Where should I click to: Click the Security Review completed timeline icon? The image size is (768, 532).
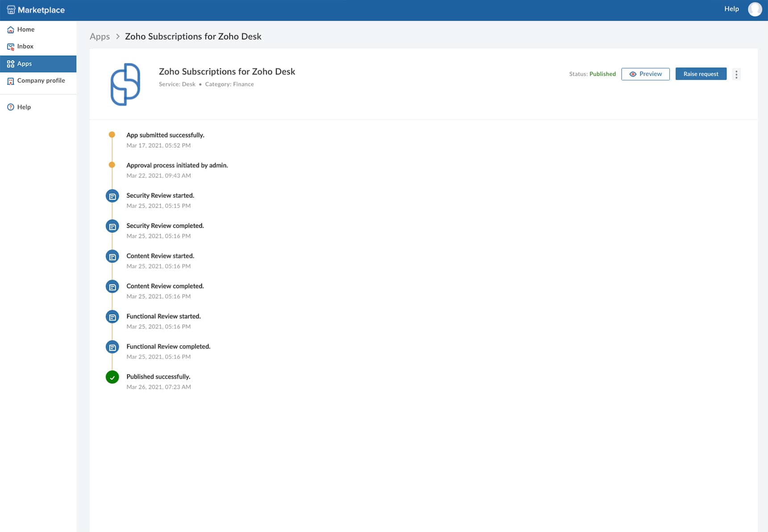113,226
